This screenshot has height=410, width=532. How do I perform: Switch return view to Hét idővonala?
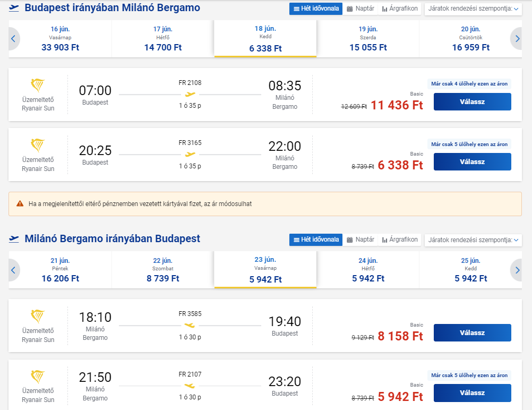pyautogui.click(x=316, y=240)
